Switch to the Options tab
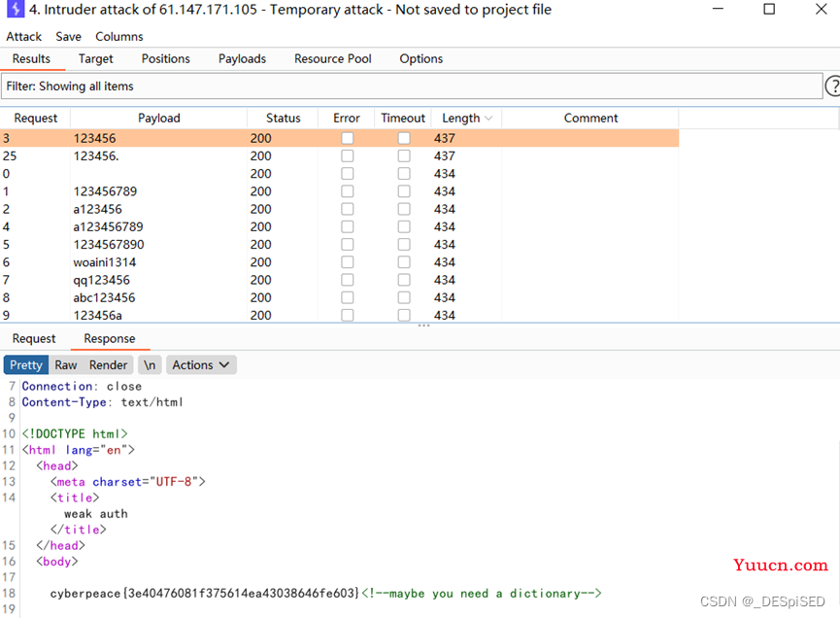Screen dimensions: 840x618 pyautogui.click(x=421, y=59)
